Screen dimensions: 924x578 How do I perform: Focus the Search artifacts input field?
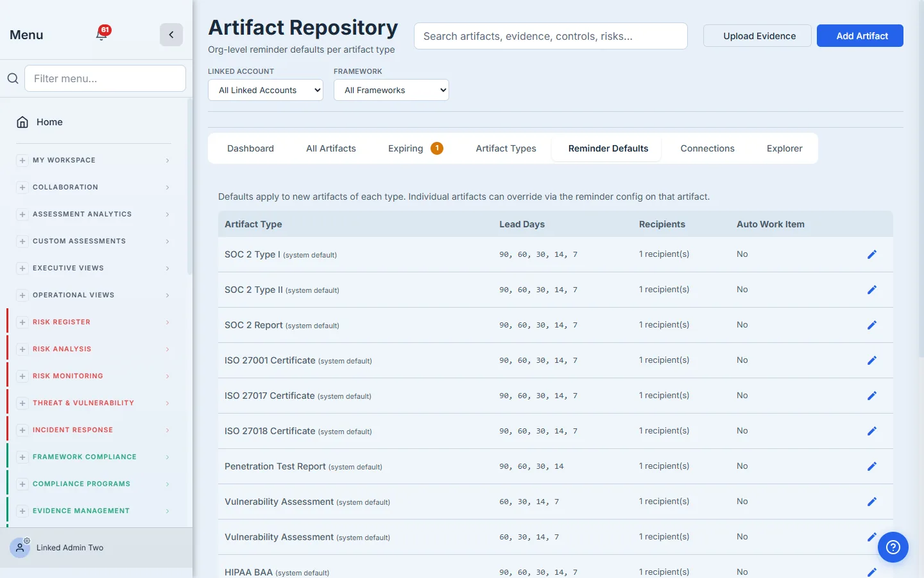point(551,36)
